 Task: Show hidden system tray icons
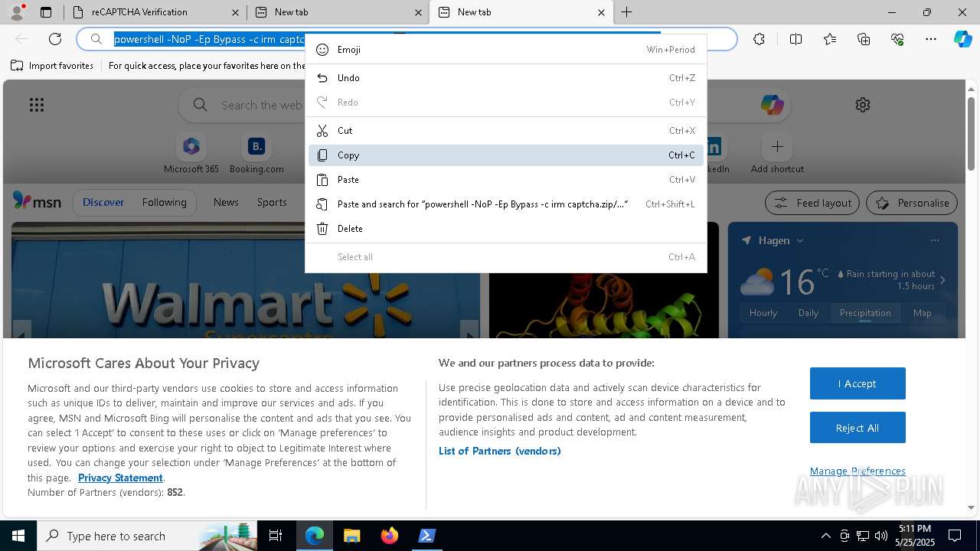[825, 536]
